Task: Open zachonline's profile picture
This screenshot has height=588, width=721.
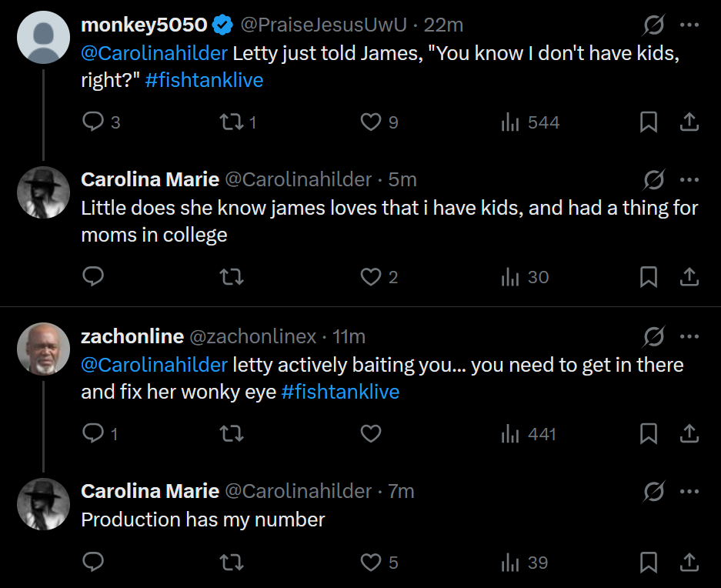Action: pyautogui.click(x=43, y=348)
